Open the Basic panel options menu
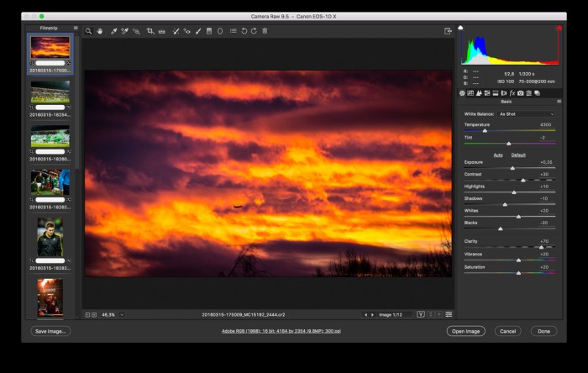The height and width of the screenshot is (373, 588). [x=559, y=102]
